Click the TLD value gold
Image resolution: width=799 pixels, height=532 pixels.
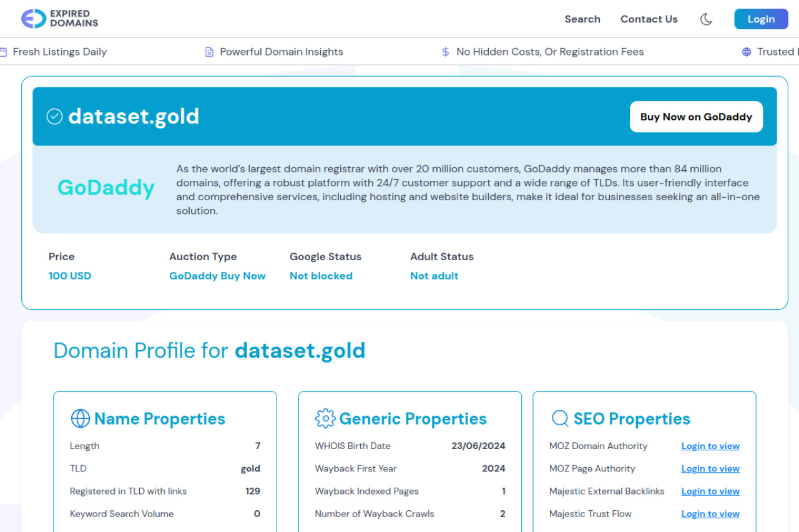click(x=250, y=468)
